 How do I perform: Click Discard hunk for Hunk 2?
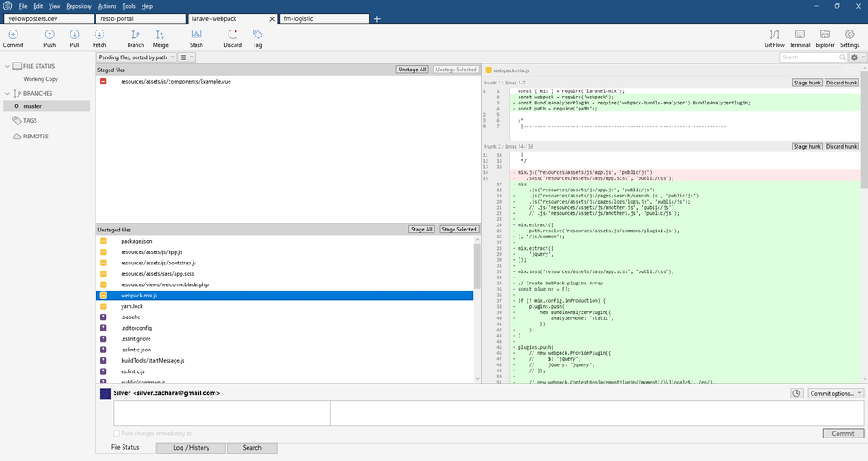[x=842, y=147]
